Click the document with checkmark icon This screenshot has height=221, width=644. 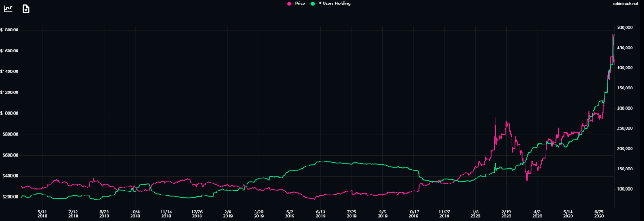point(26,8)
